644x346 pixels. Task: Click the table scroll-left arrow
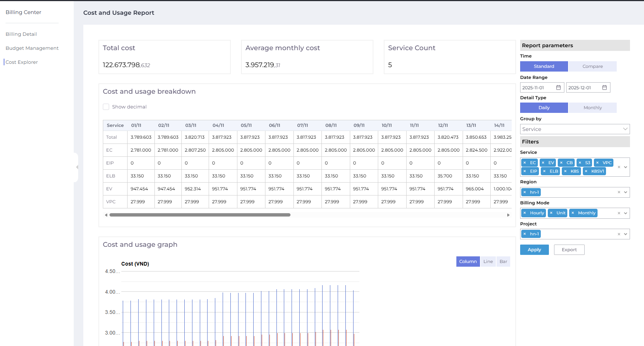(106, 215)
